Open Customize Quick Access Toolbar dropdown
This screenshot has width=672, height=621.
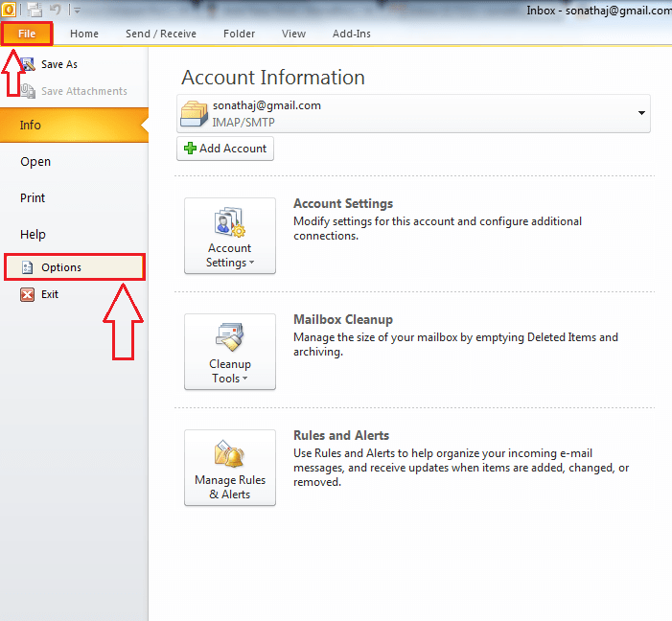coord(77,11)
